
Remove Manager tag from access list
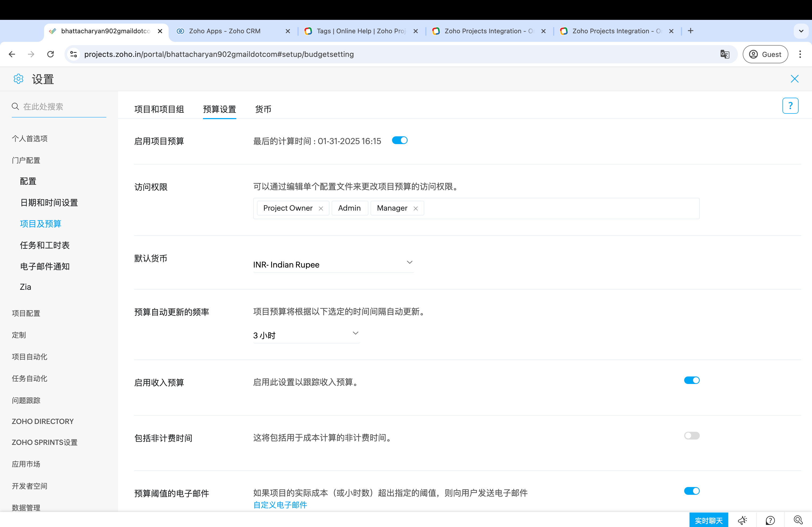[x=416, y=208]
